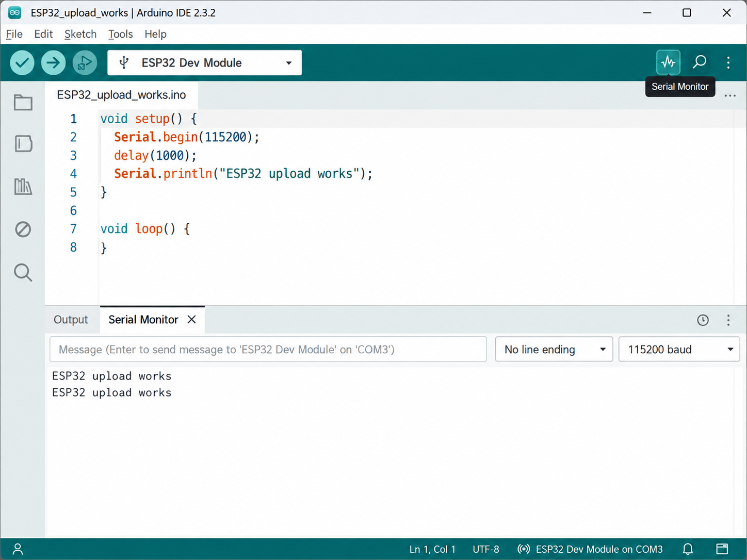The width and height of the screenshot is (747, 560).
Task: Click the Serial.println code line
Action: (243, 174)
